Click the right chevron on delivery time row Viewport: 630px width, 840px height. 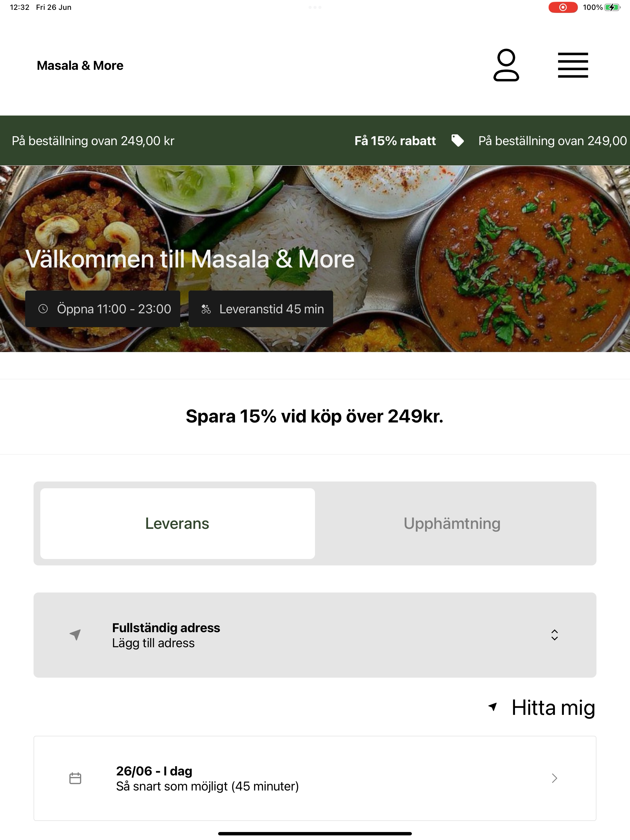pyautogui.click(x=554, y=779)
